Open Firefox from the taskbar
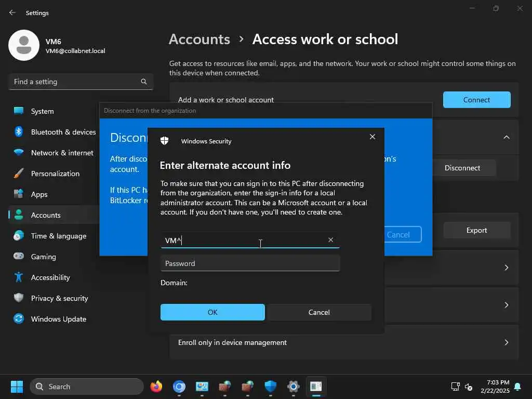 [156, 387]
